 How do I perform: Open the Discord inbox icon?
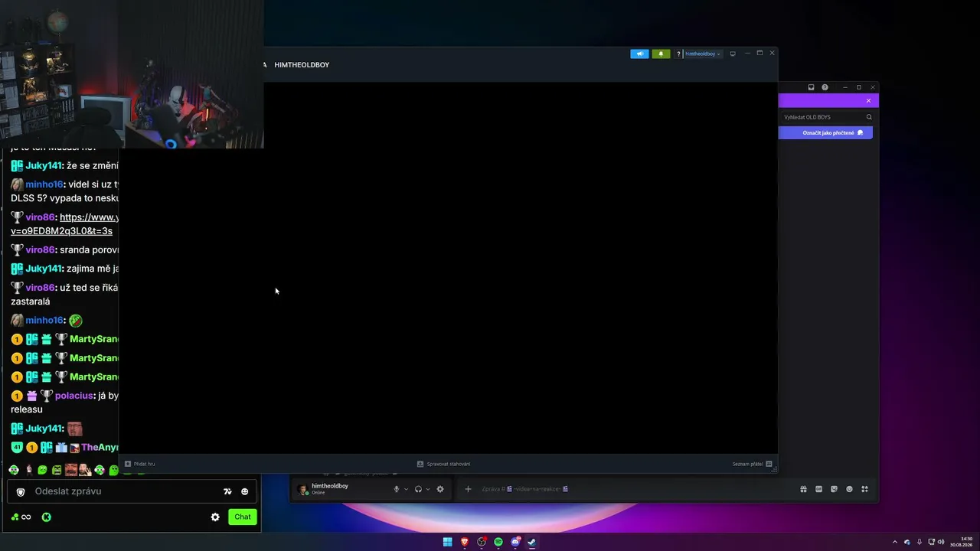[x=812, y=87]
